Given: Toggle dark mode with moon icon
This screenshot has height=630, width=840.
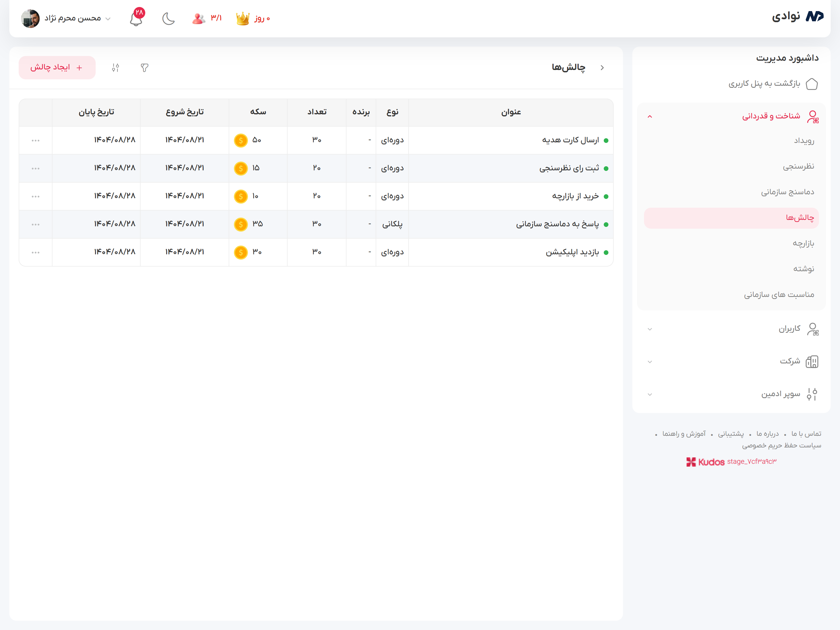Looking at the screenshot, I should pos(168,19).
